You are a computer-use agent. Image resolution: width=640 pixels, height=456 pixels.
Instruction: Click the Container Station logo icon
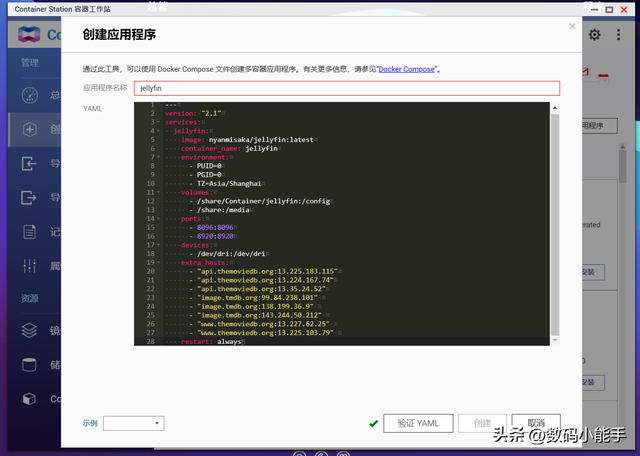29,35
